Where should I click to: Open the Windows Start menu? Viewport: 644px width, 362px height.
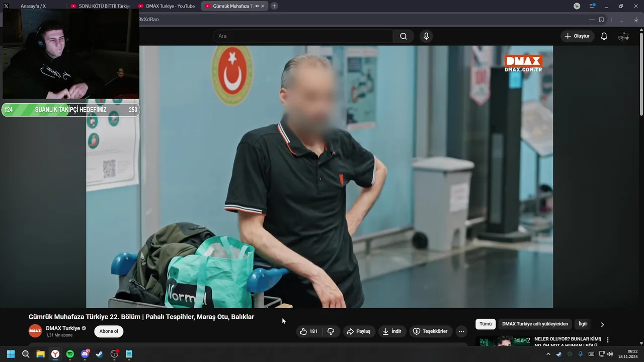click(x=11, y=354)
